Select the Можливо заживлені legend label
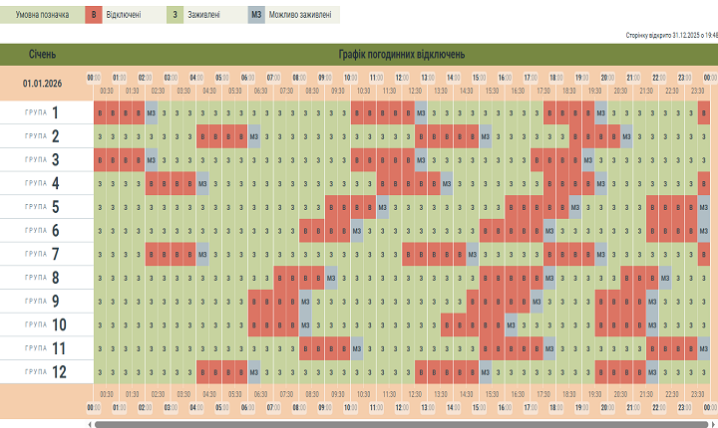This screenshot has height=428, width=718. click(300, 15)
